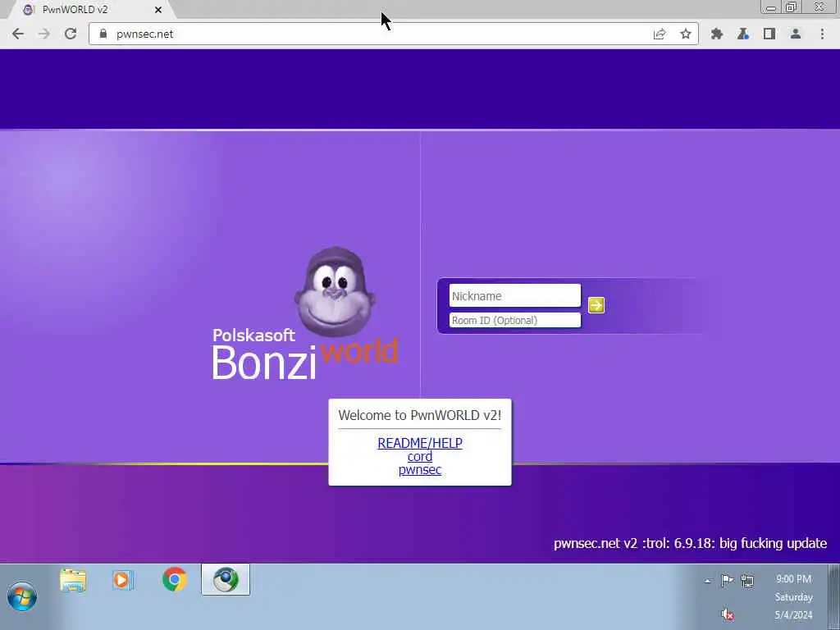Open the README/HELP link
The image size is (840, 630).
point(420,443)
